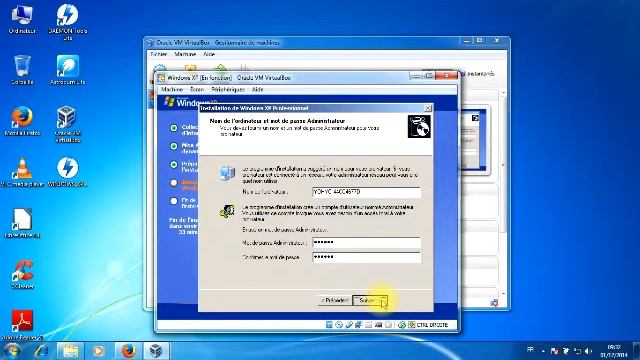Click the Précédent button in setup wizard

pyautogui.click(x=334, y=300)
